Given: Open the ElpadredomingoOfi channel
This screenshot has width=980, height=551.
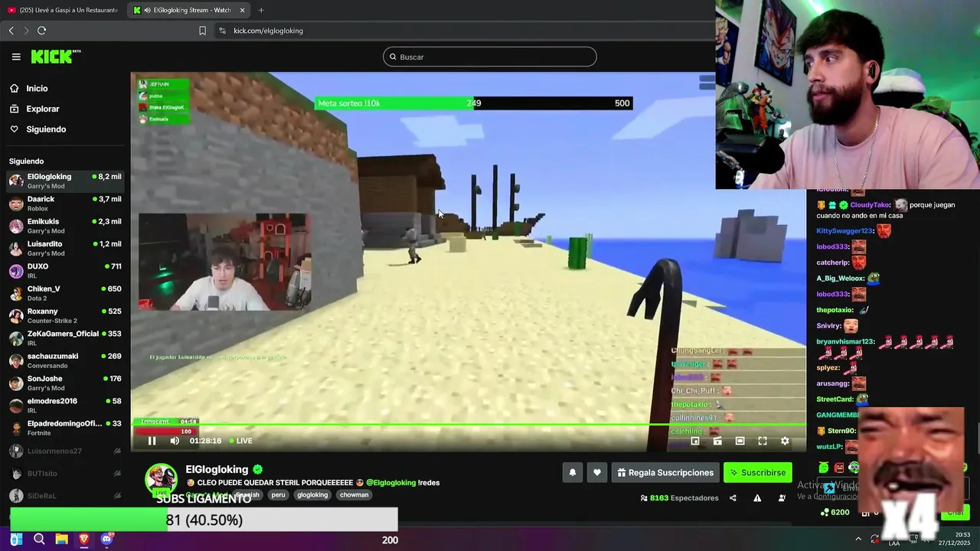Looking at the screenshot, I should click(65, 428).
